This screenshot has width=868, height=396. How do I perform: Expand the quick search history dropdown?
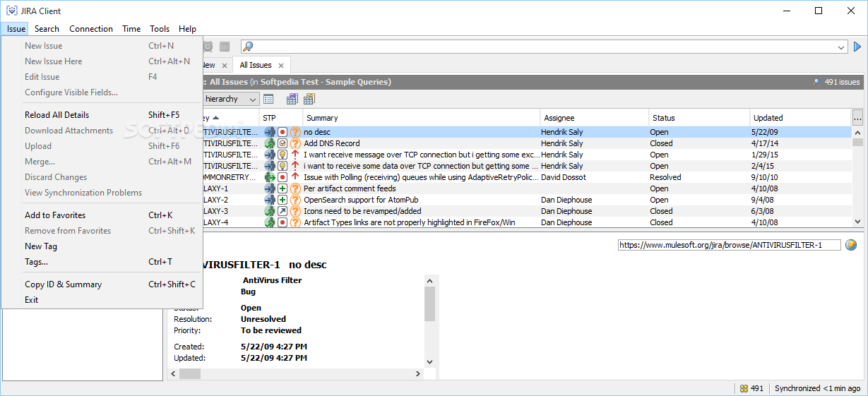842,47
